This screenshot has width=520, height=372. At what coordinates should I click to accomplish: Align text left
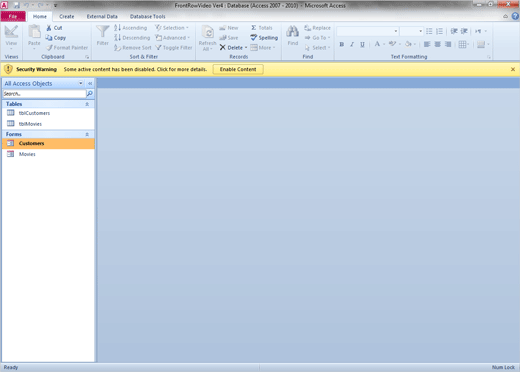pyautogui.click(x=427, y=44)
